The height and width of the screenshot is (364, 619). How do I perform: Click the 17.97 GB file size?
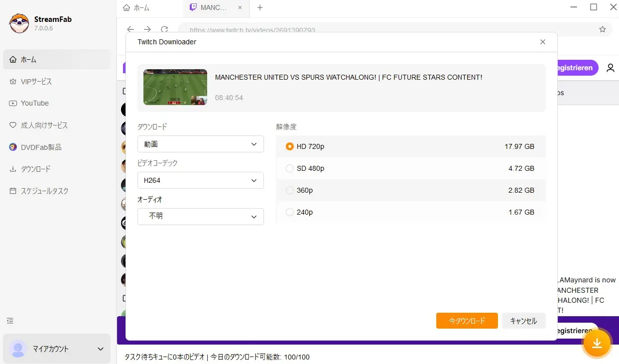click(x=519, y=146)
